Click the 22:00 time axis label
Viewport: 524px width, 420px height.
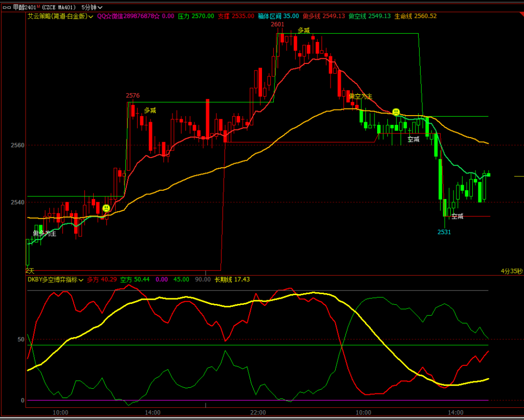258,412
